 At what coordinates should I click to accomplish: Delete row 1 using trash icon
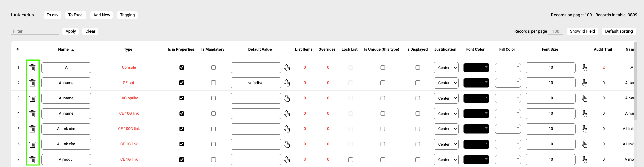coord(32,68)
